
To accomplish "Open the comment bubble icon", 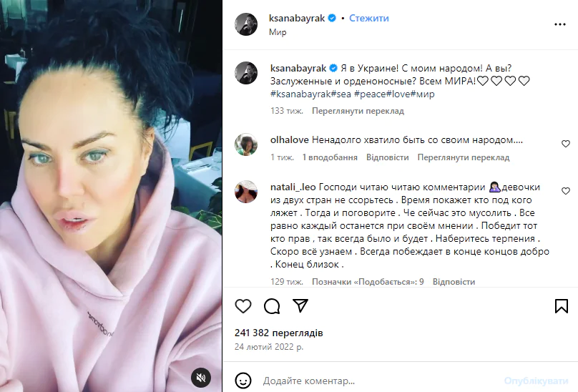I will (x=272, y=306).
